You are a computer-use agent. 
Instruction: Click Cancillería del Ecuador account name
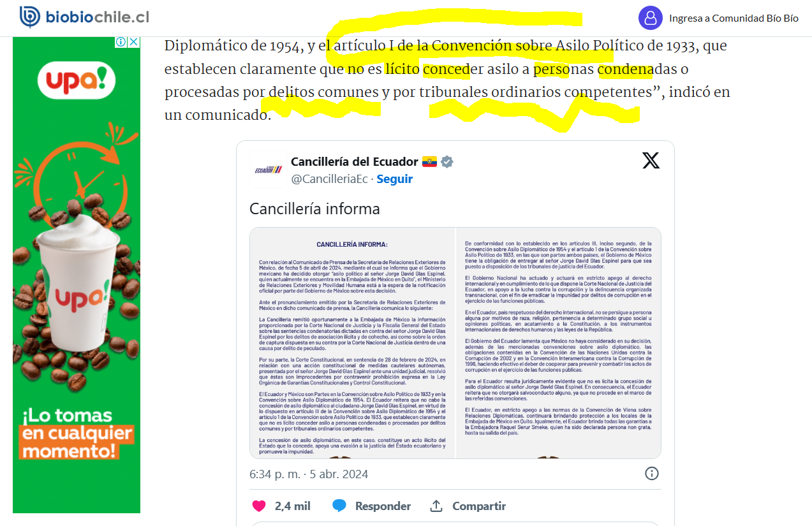(x=355, y=162)
